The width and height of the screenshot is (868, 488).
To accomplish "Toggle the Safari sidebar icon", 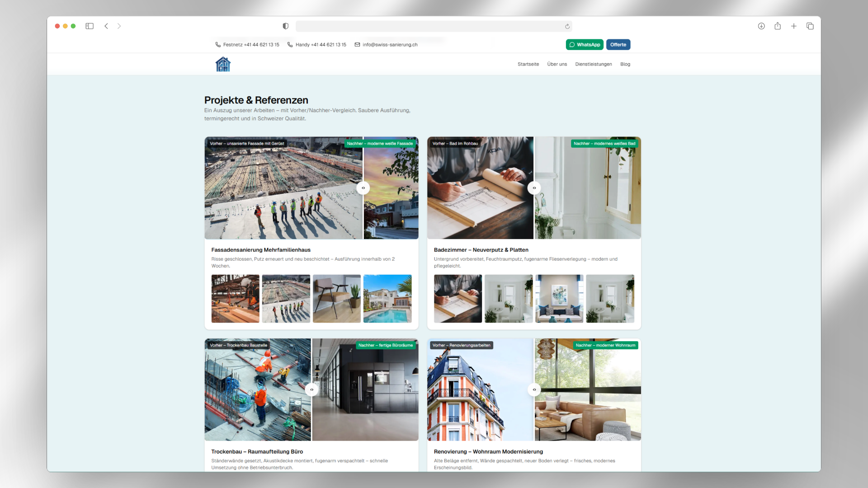I will tap(90, 26).
